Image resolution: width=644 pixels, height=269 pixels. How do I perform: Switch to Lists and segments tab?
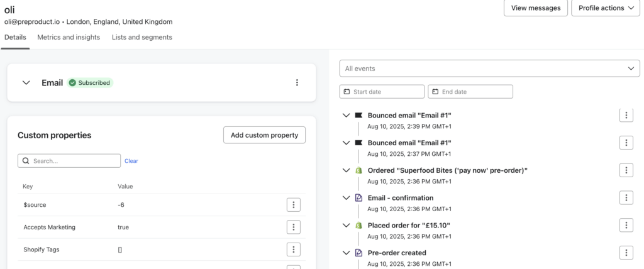(142, 37)
